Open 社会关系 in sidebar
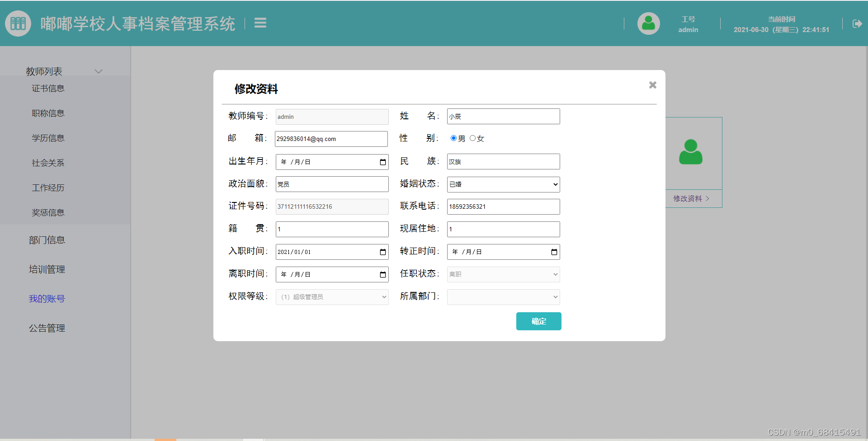 tap(48, 163)
